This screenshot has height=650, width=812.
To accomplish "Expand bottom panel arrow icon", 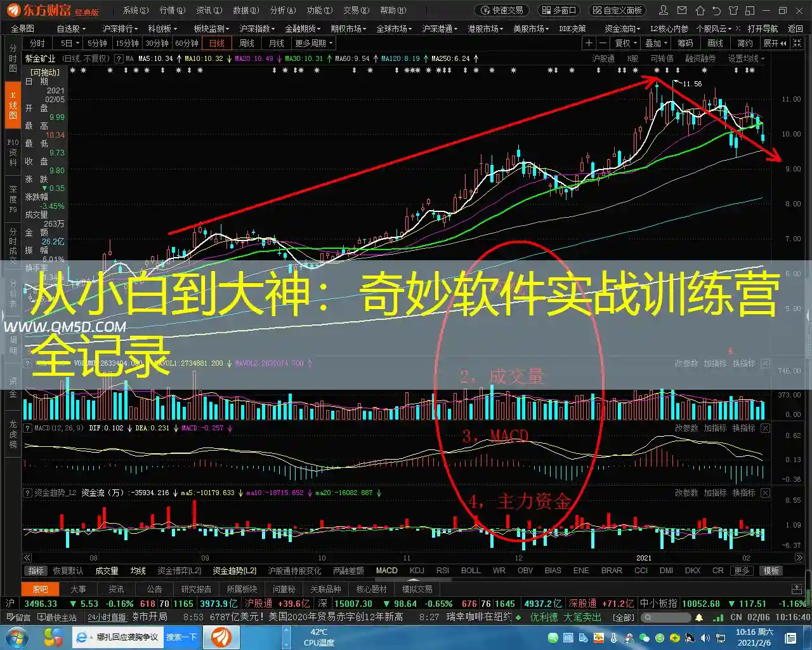I will tap(797, 589).
